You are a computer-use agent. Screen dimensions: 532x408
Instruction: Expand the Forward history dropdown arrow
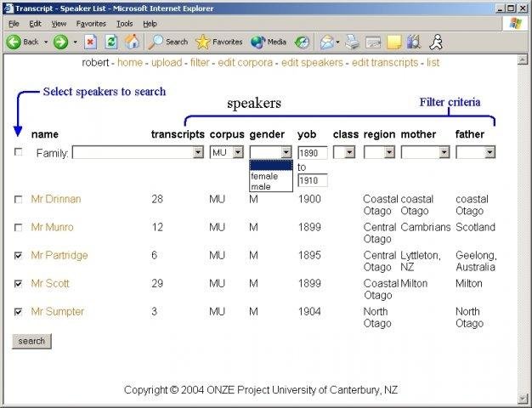click(76, 42)
